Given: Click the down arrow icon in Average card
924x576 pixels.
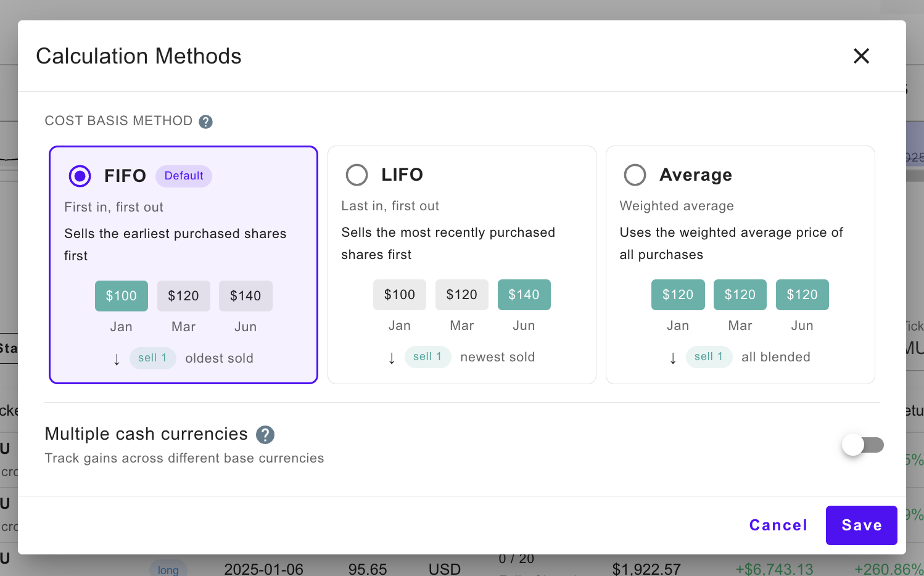Looking at the screenshot, I should point(673,357).
